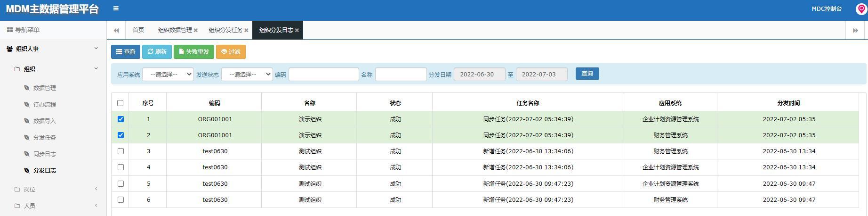Viewport: 868px width, 216px height.
Task: Click the 编码 input field
Action: (324, 75)
